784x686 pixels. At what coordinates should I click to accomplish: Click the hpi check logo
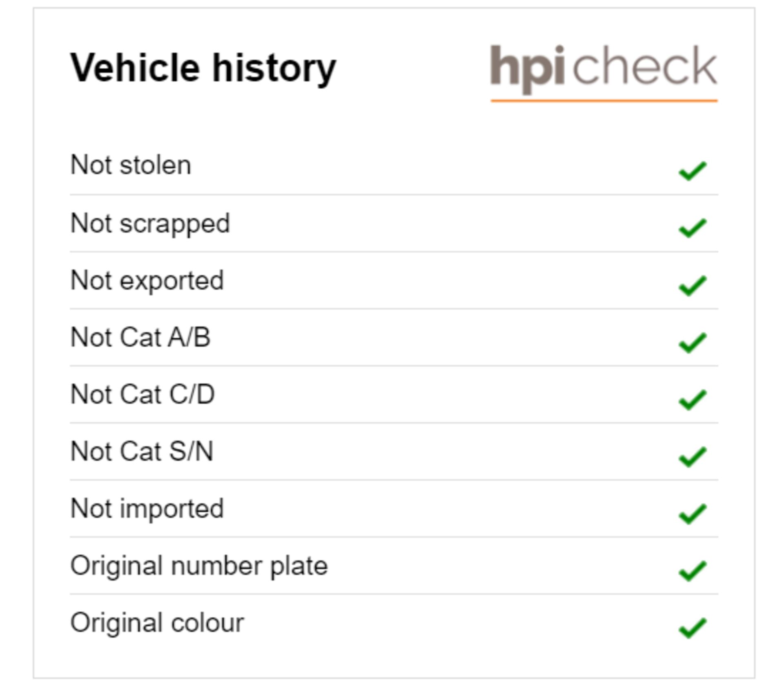(x=604, y=72)
